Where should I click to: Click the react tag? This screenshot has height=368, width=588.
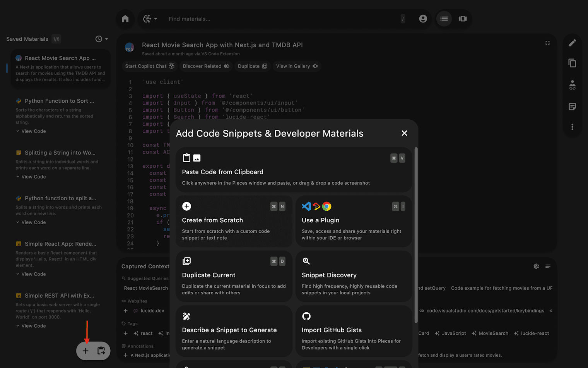143,333
